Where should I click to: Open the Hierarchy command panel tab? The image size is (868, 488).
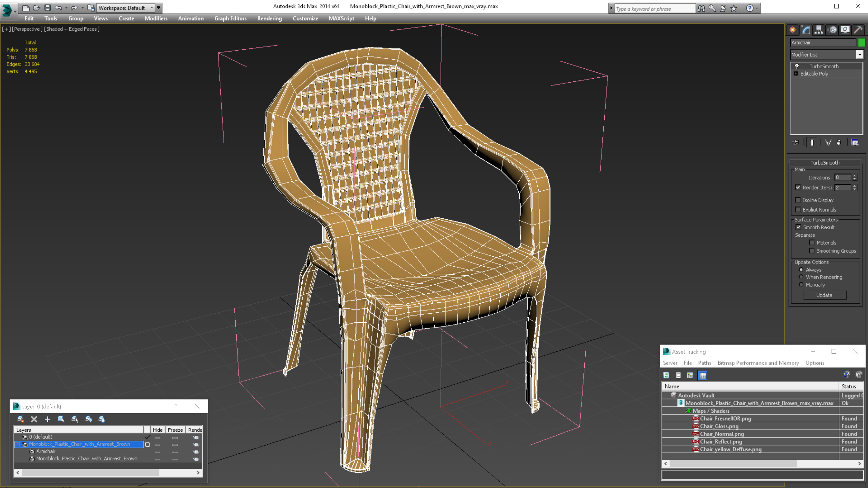click(819, 30)
